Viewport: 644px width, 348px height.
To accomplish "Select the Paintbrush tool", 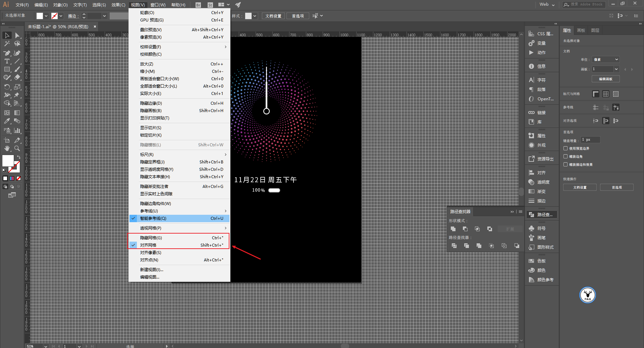I will (x=17, y=69).
